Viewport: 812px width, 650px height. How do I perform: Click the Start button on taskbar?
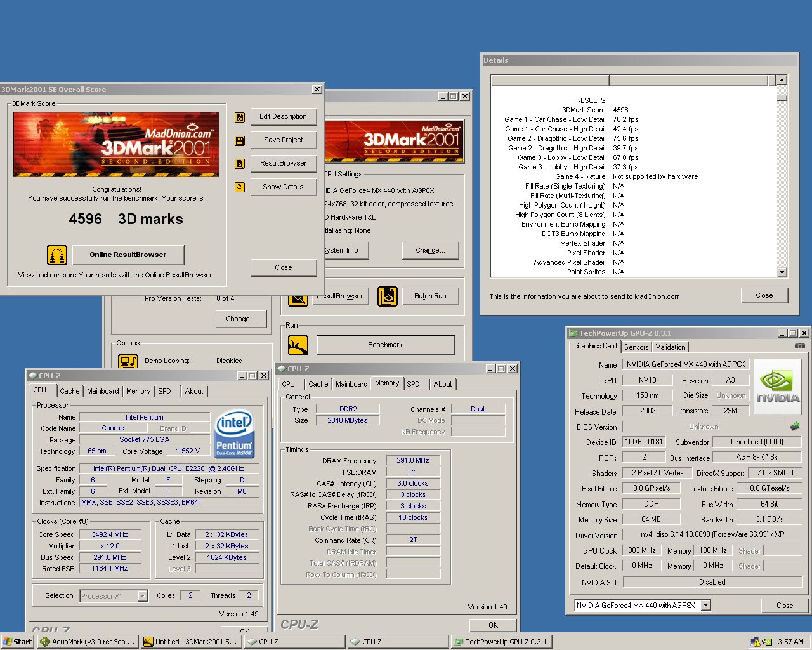click(x=18, y=642)
